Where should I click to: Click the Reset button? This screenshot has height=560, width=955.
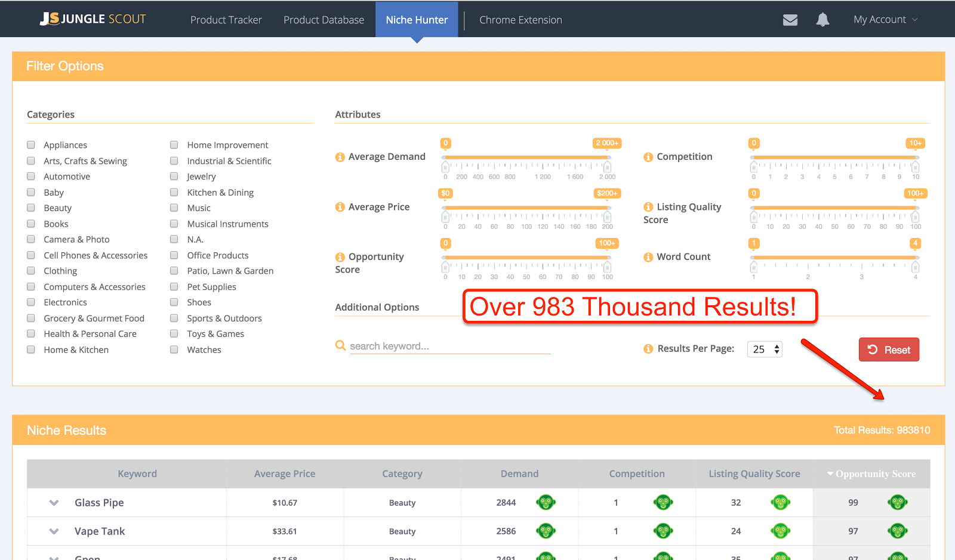pos(889,349)
